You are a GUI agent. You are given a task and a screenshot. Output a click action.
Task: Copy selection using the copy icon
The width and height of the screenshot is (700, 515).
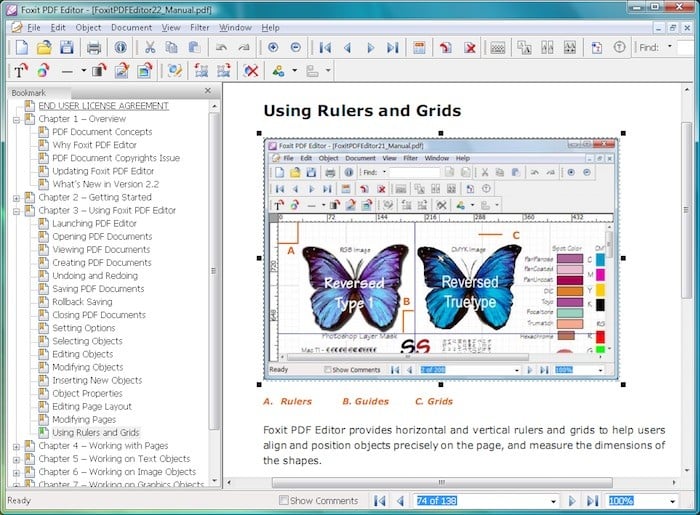pos(171,47)
